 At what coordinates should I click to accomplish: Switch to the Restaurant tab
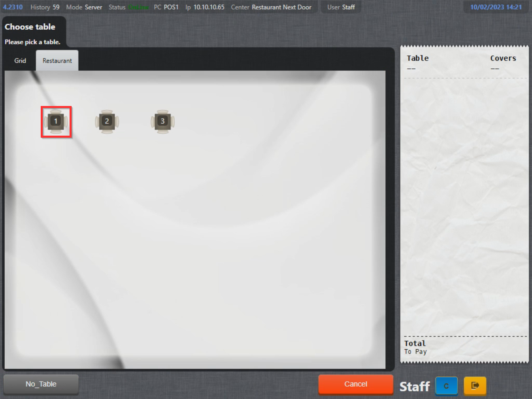(x=57, y=61)
